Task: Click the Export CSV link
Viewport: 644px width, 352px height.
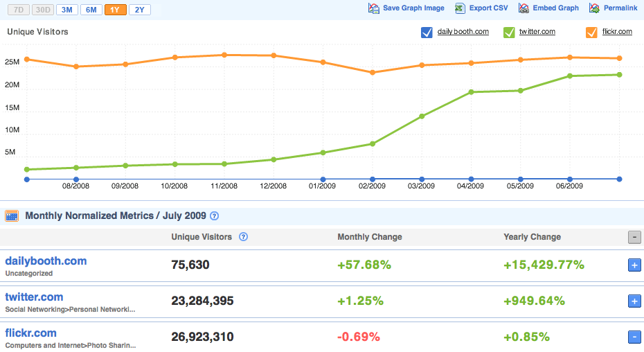Action: [488, 8]
